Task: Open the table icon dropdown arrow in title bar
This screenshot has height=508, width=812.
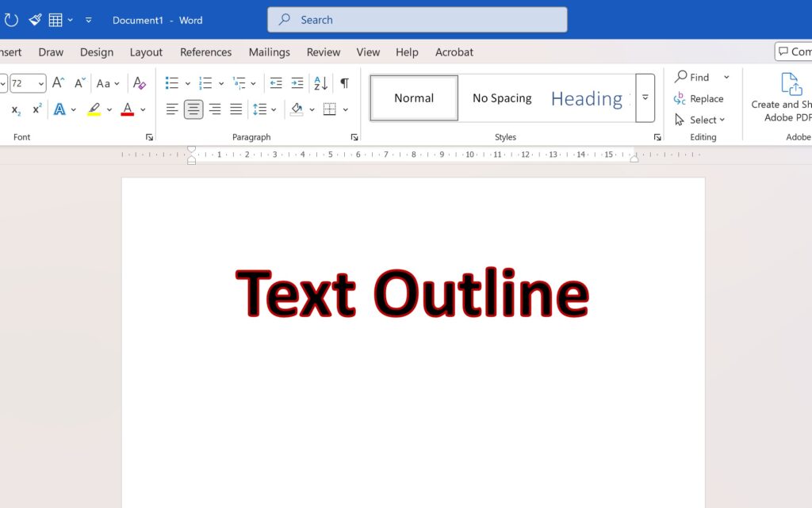Action: click(x=70, y=20)
